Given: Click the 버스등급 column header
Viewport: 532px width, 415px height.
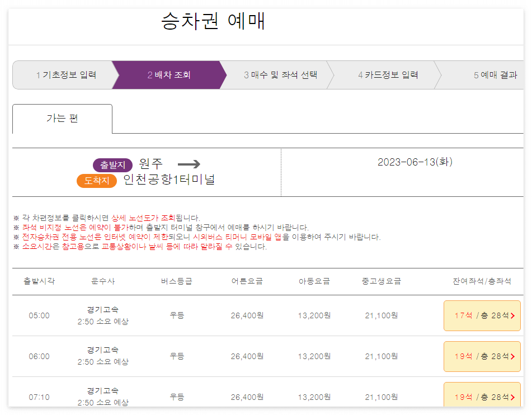Looking at the screenshot, I should 176,281.
